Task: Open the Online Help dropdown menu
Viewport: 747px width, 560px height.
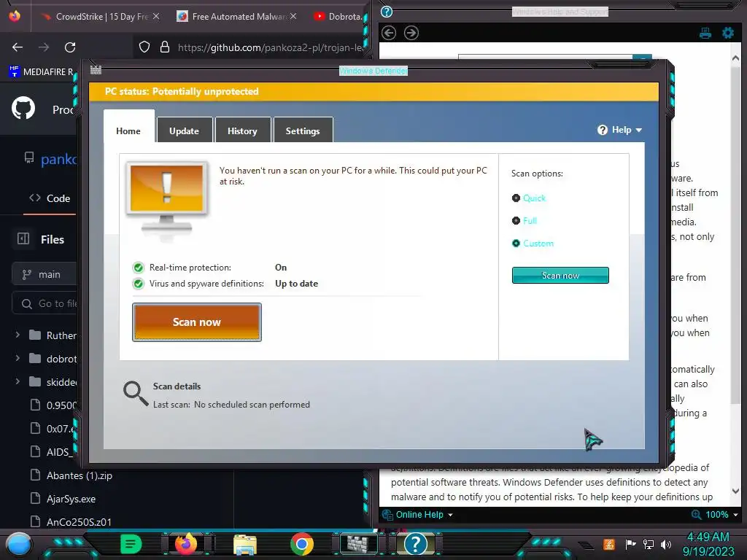Action: (x=418, y=515)
